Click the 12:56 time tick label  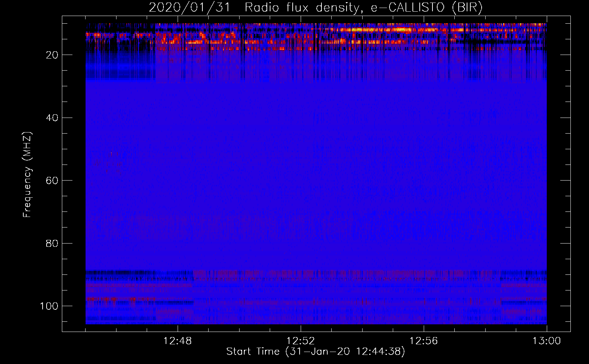tap(424, 341)
